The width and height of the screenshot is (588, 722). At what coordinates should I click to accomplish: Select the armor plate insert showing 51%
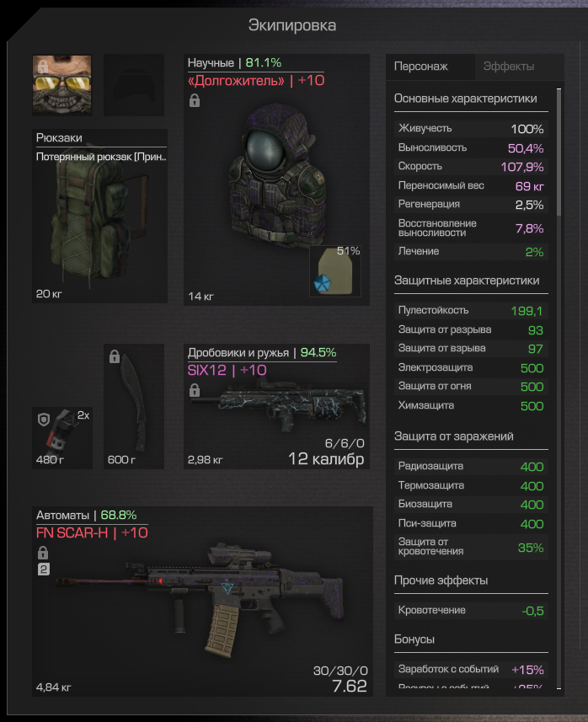335,271
